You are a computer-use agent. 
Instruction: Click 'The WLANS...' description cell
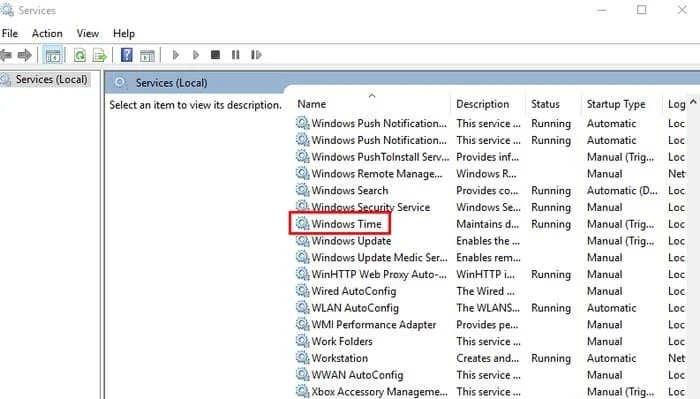click(x=488, y=308)
